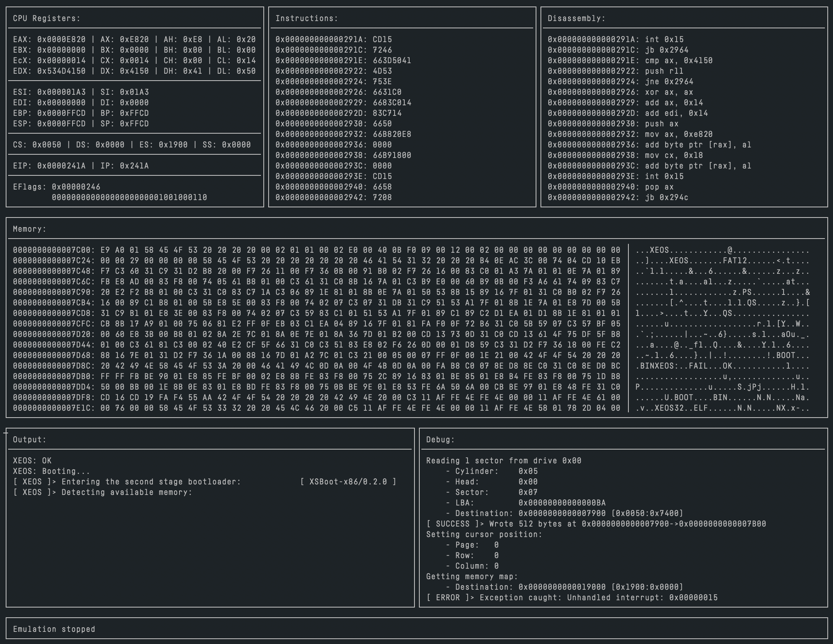Screen dimensions: 833x644
Task: Select the CS: 0x0050 segment value
Action: [37, 145]
